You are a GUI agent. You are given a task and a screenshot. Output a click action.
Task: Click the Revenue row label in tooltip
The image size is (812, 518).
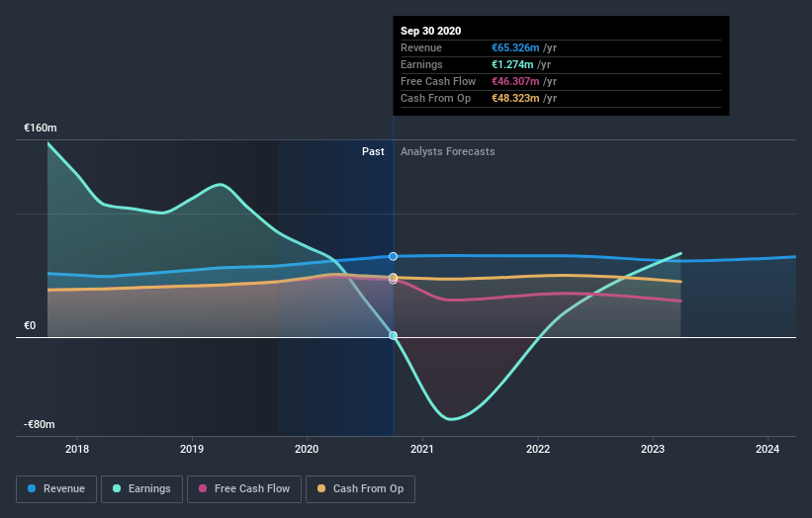click(x=421, y=47)
